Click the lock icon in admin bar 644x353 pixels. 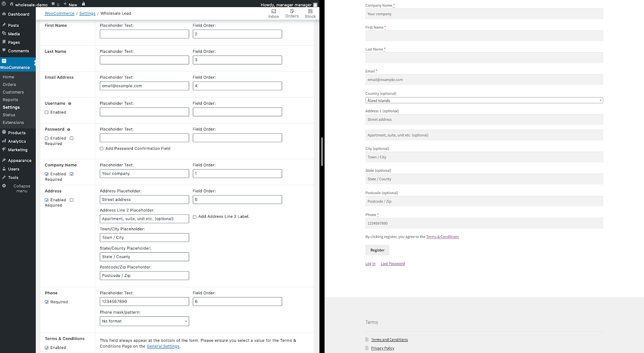pos(83,4)
